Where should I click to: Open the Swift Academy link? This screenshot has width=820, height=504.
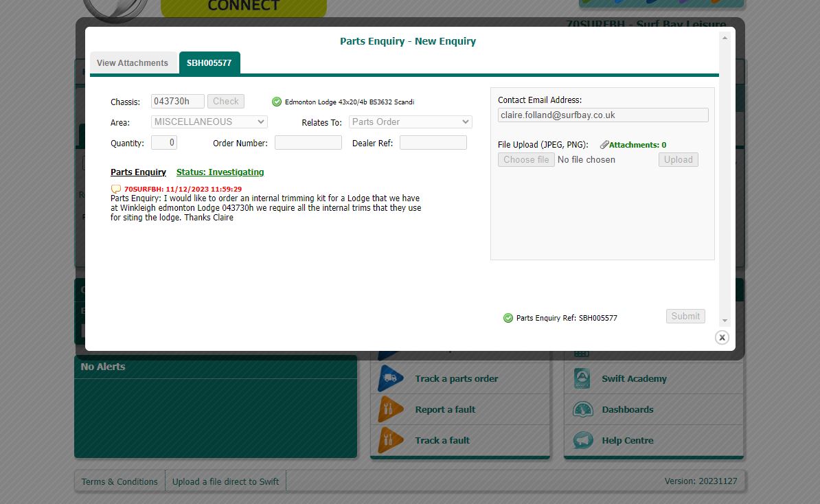(x=634, y=378)
